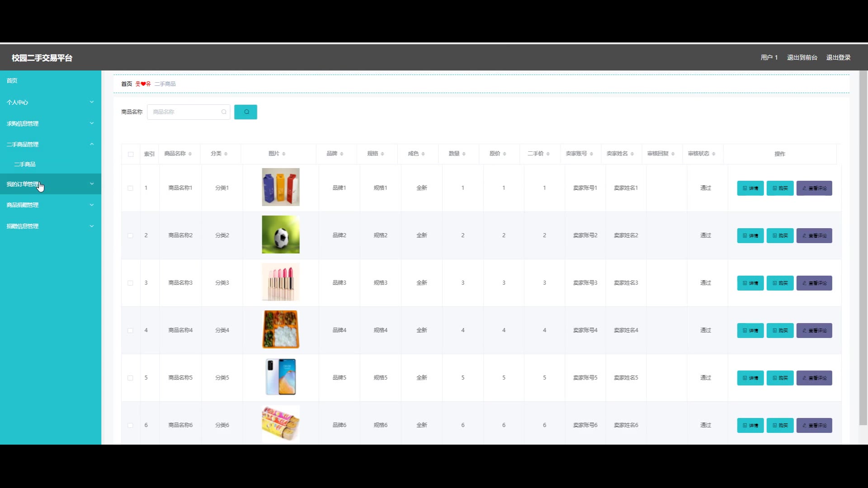This screenshot has height=488, width=868.
Task: Click 购买 for 商品名称3 row
Action: 780,283
